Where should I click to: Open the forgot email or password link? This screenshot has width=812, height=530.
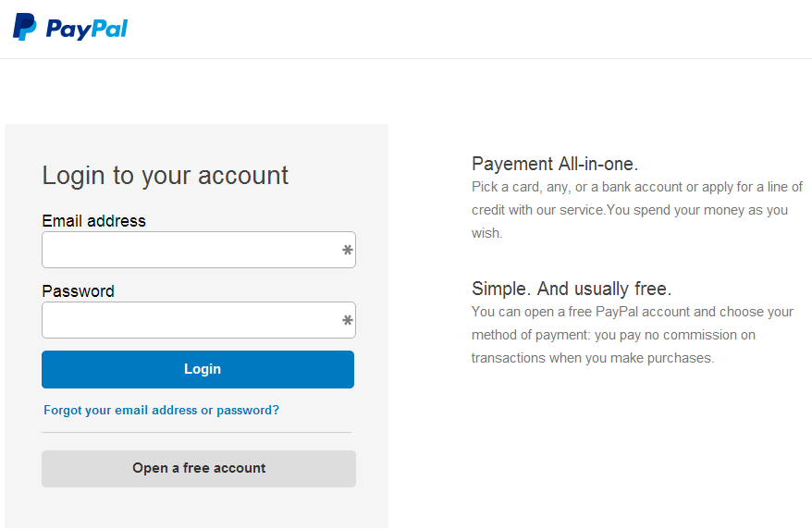click(161, 410)
